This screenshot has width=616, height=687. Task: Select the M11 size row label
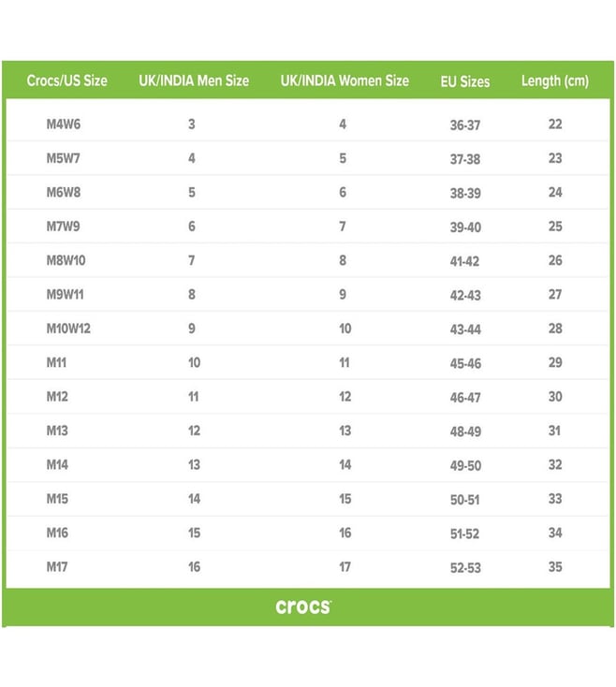point(57,362)
